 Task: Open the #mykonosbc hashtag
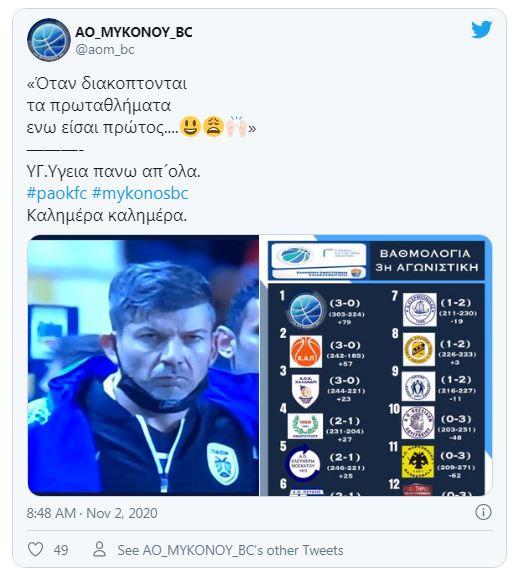(140, 193)
